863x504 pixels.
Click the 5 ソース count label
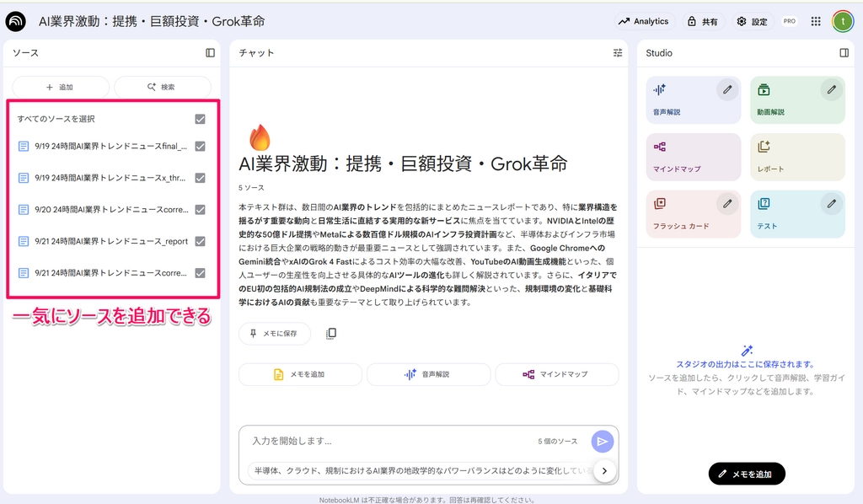point(251,188)
